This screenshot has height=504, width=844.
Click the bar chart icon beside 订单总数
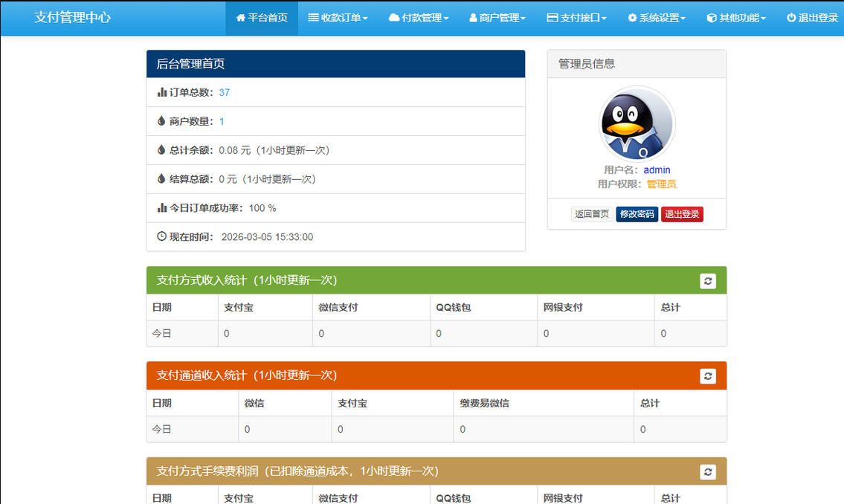[x=162, y=92]
